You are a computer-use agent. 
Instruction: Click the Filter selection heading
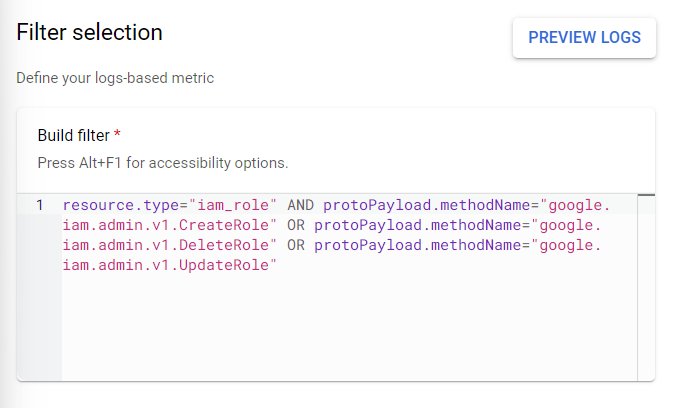pos(89,32)
